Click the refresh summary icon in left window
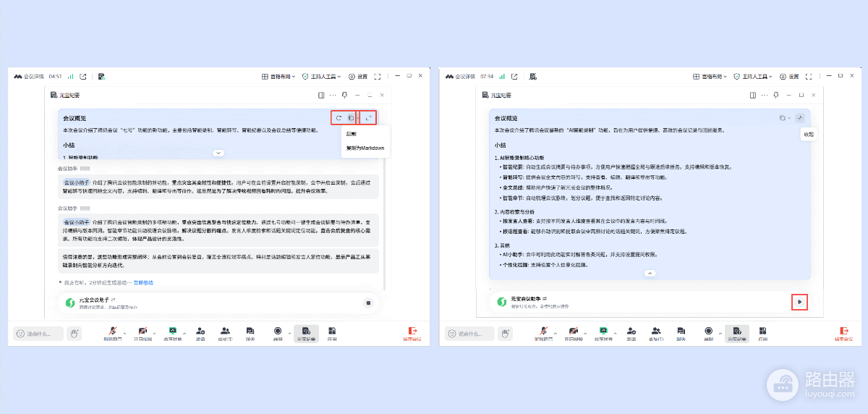 [x=339, y=118]
